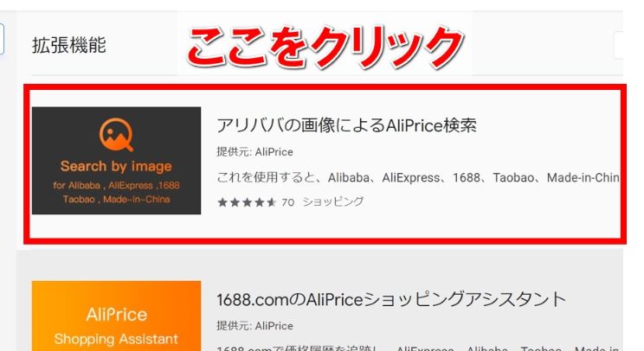This screenshot has height=351, width=644.
Task: Click the description starting with これを使用すると
Action: 418,177
